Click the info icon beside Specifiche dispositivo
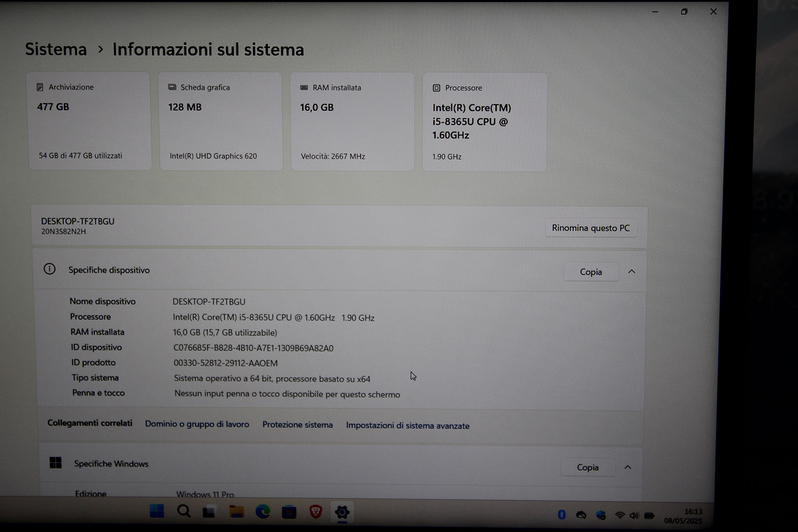 (x=49, y=269)
